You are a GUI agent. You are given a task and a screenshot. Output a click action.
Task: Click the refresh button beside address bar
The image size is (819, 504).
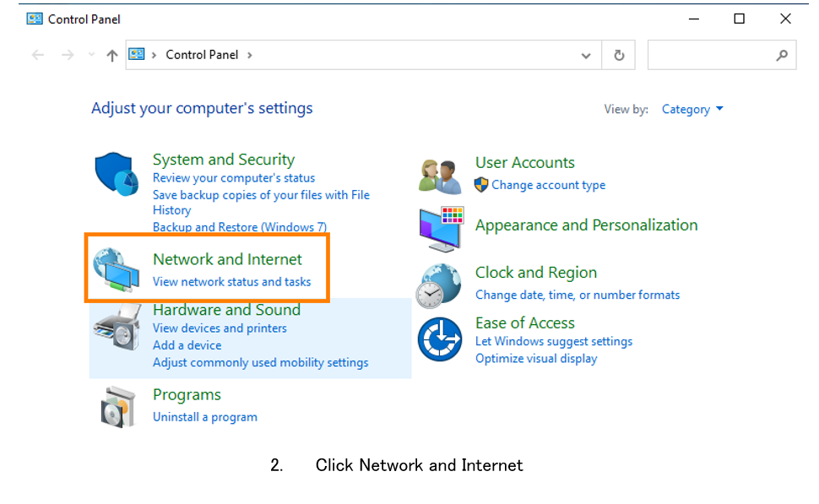[x=619, y=55]
